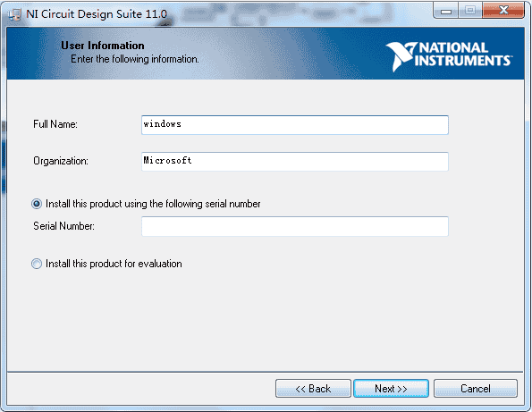Click 'Enter the following information.' text

135,59
